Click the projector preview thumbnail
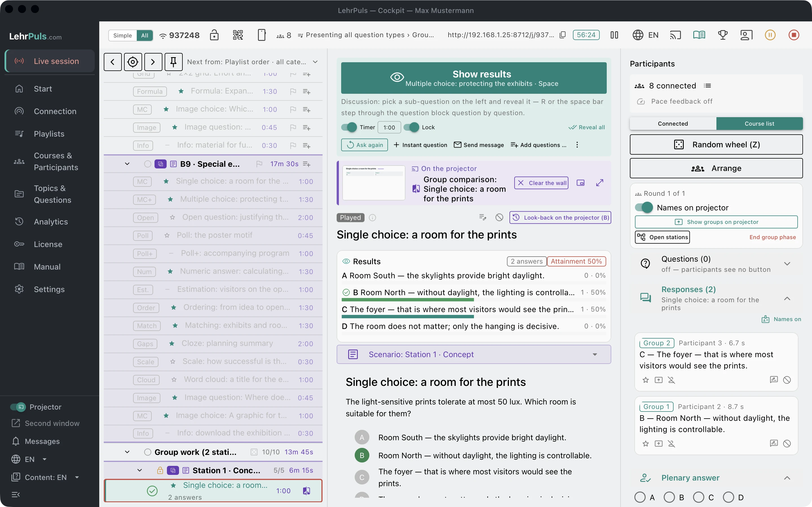812x507 pixels. pos(374,183)
